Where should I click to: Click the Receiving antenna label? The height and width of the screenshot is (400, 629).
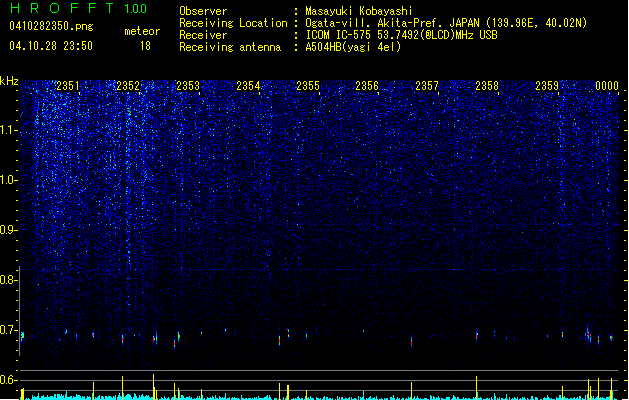tap(230, 47)
